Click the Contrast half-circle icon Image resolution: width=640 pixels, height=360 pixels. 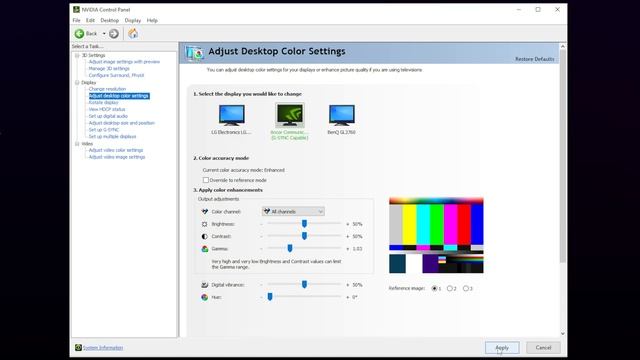tap(205, 236)
